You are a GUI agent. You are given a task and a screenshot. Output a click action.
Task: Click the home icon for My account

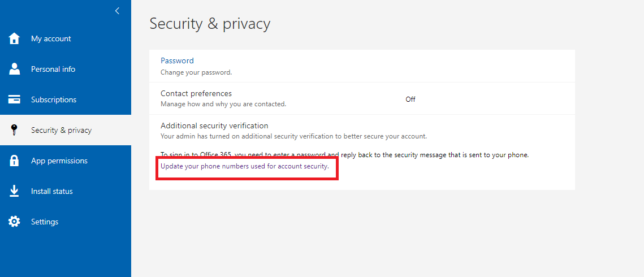pos(15,38)
